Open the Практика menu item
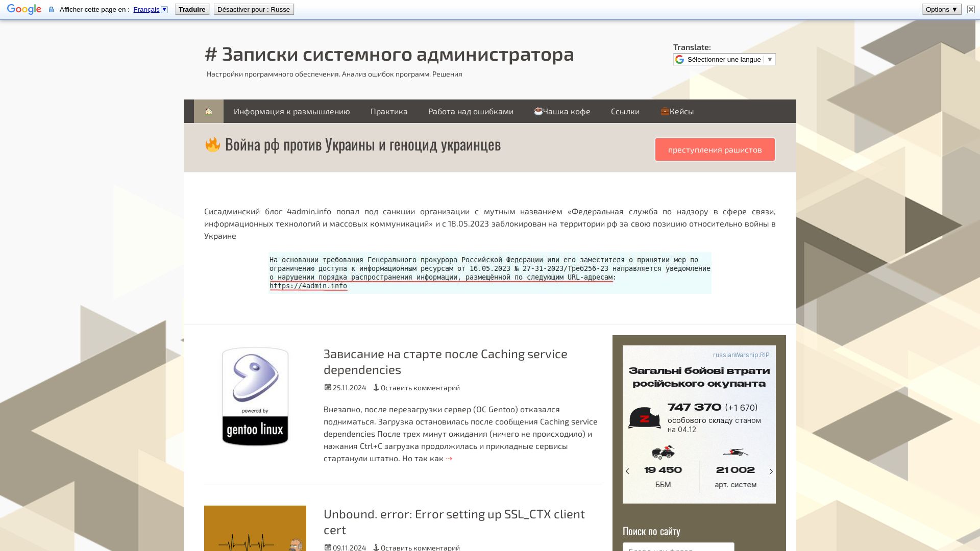Viewport: 980px width, 551px height. pyautogui.click(x=389, y=111)
